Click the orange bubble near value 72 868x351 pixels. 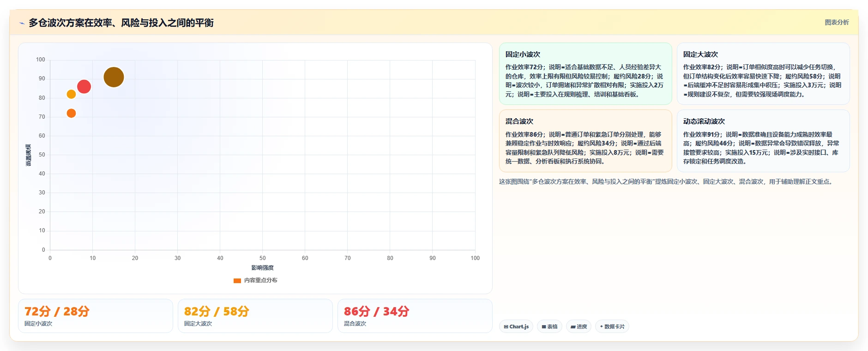click(x=71, y=113)
